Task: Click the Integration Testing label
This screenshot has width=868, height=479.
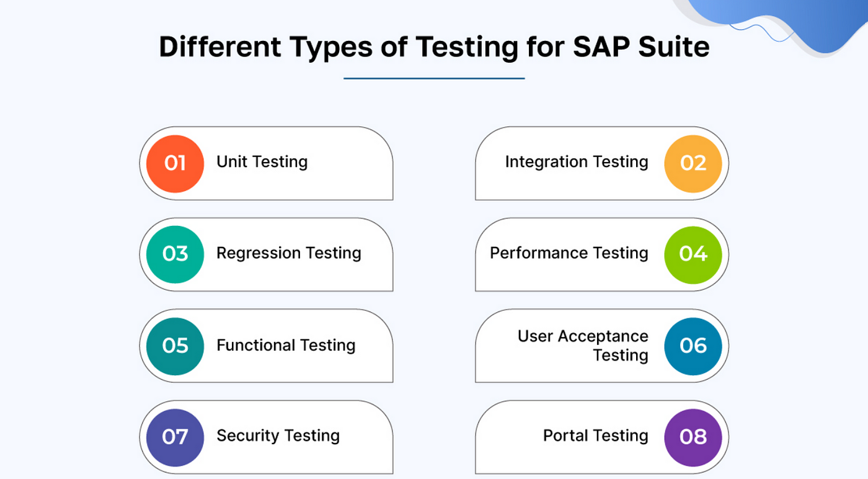Action: coord(577,163)
